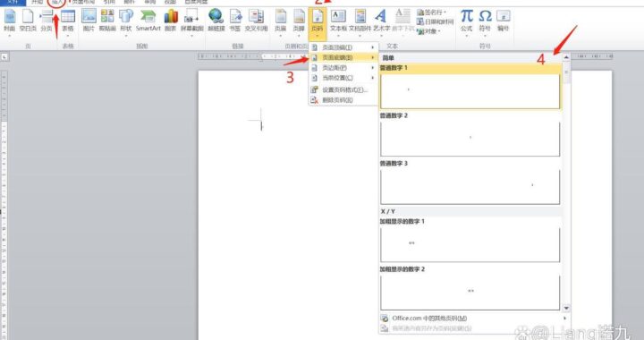Click Remove Page Numbers option

pyautogui.click(x=343, y=100)
